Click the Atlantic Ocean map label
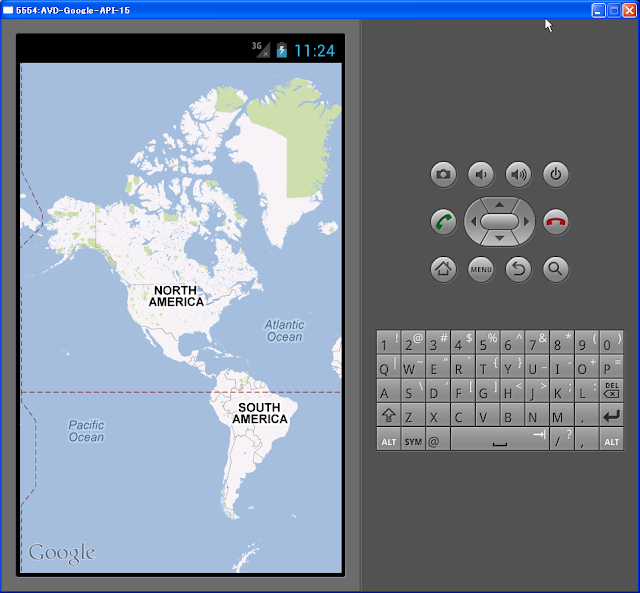The height and width of the screenshot is (593, 640). (284, 331)
